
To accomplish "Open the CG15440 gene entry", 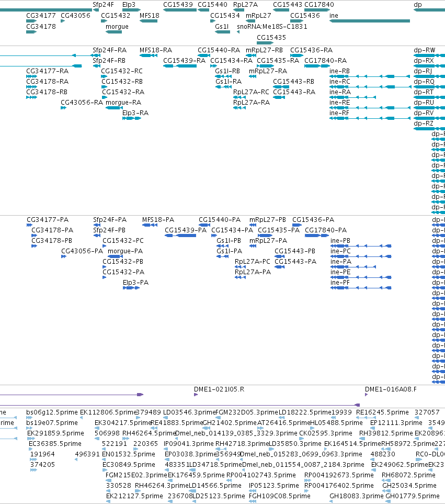I will click(212, 5).
